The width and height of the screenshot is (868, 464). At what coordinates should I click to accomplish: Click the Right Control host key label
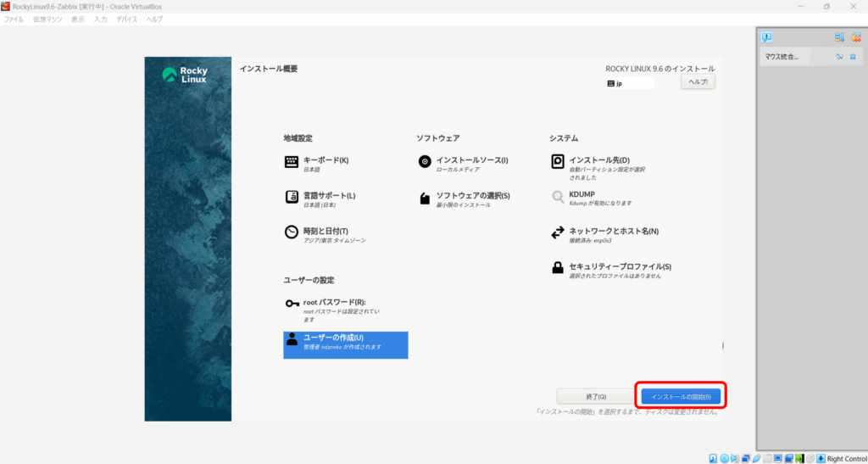(847, 458)
